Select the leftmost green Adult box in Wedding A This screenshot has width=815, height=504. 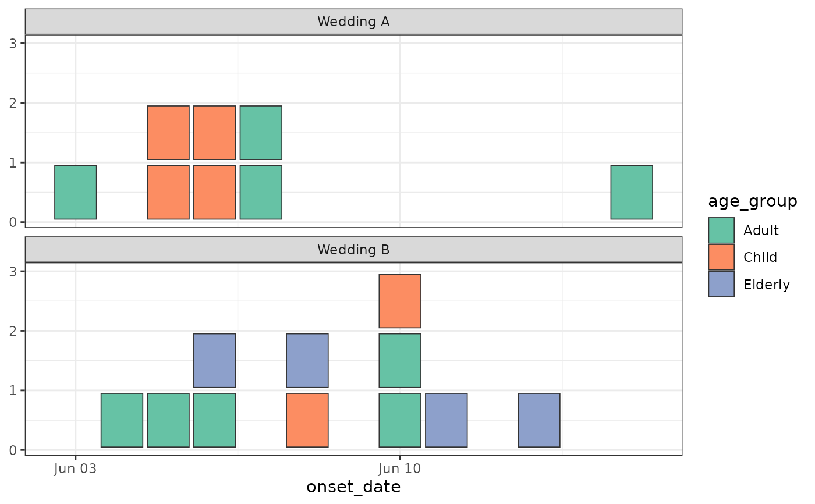coord(76,192)
